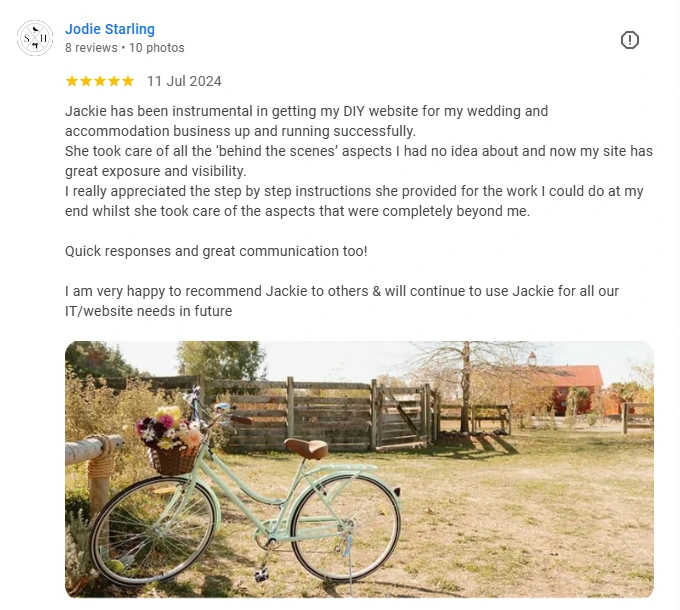Click the second yellow rating star
The width and height of the screenshot is (680, 610).
[x=86, y=81]
